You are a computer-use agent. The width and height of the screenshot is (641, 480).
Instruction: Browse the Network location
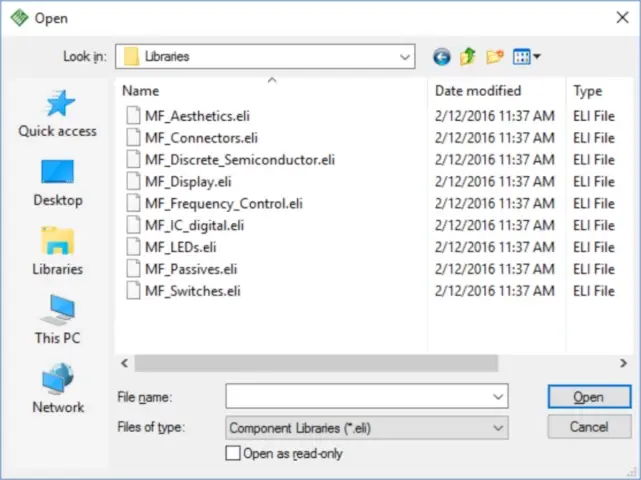coord(58,389)
